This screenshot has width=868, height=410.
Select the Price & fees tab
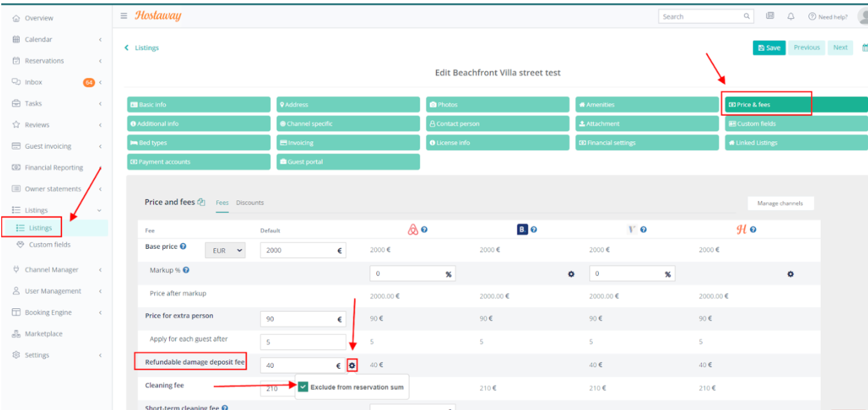click(797, 105)
